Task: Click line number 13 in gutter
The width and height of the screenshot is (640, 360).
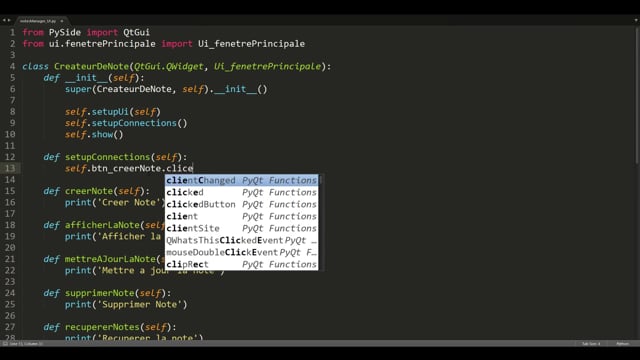Action: pos(10,168)
